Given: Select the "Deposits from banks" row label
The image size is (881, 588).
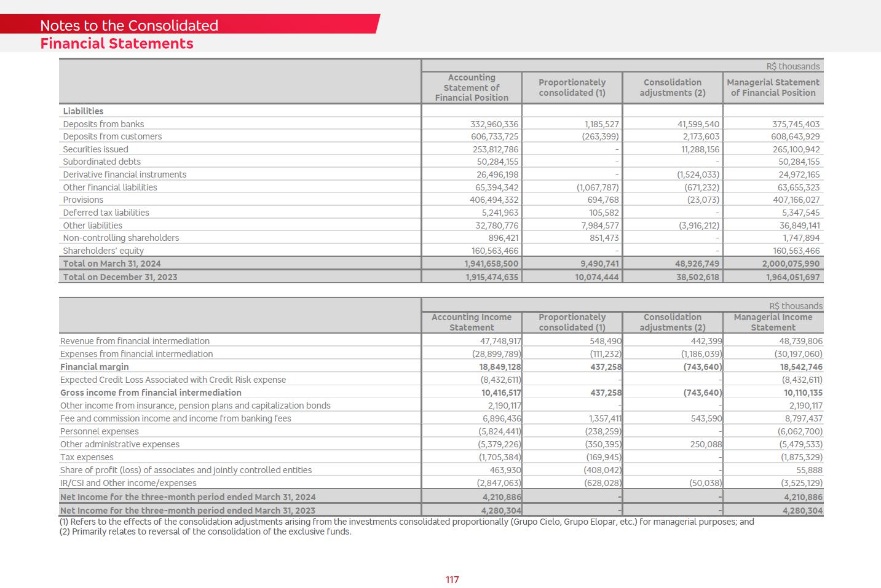Looking at the screenshot, I should point(103,124).
